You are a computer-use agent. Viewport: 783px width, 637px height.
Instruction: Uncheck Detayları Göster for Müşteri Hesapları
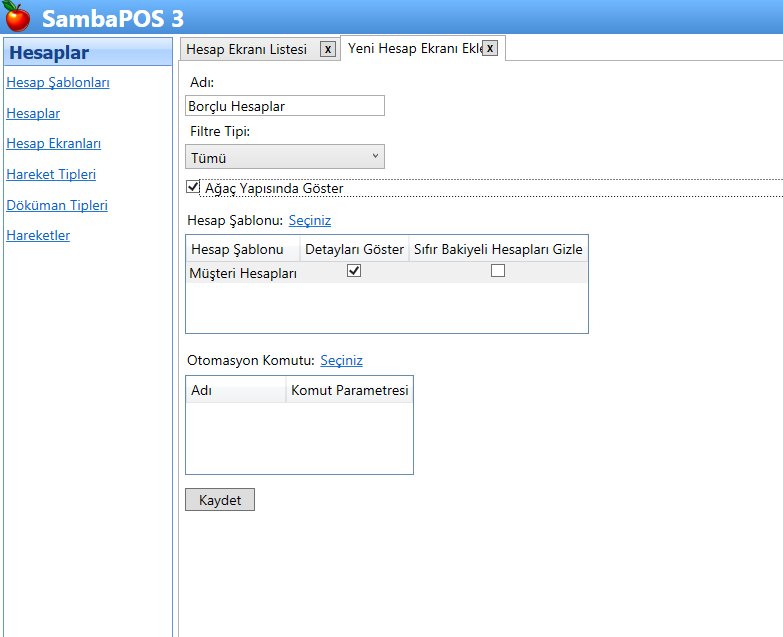[354, 271]
